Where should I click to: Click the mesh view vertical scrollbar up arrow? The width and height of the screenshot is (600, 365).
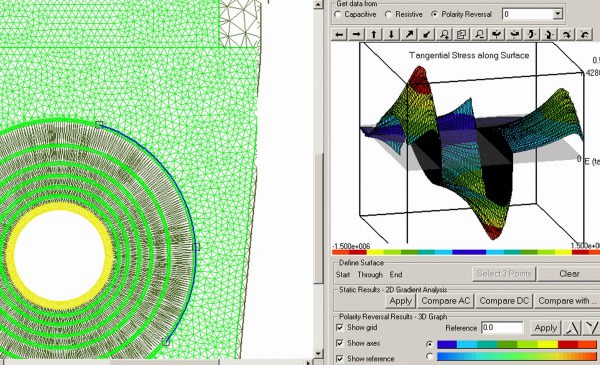point(318,5)
